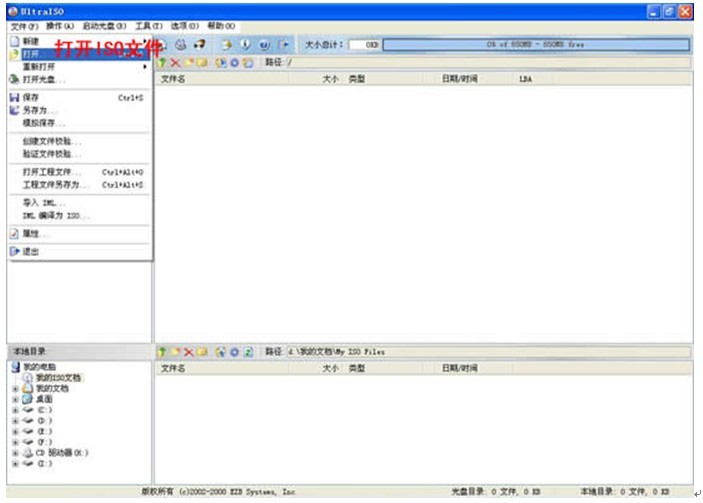Select 导入 IML menu item
The width and height of the screenshot is (703, 503).
tap(79, 203)
